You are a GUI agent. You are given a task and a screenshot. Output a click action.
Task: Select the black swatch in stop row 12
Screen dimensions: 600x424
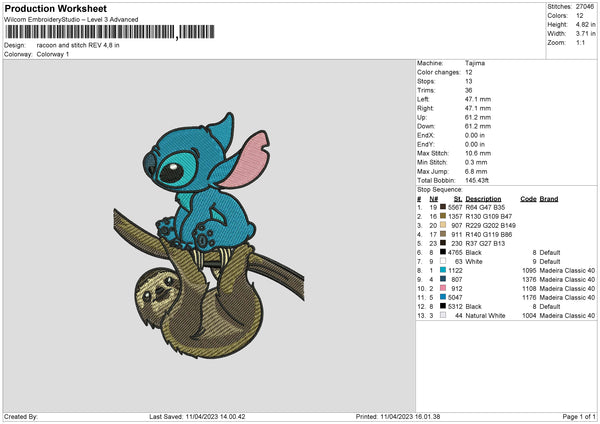443,306
